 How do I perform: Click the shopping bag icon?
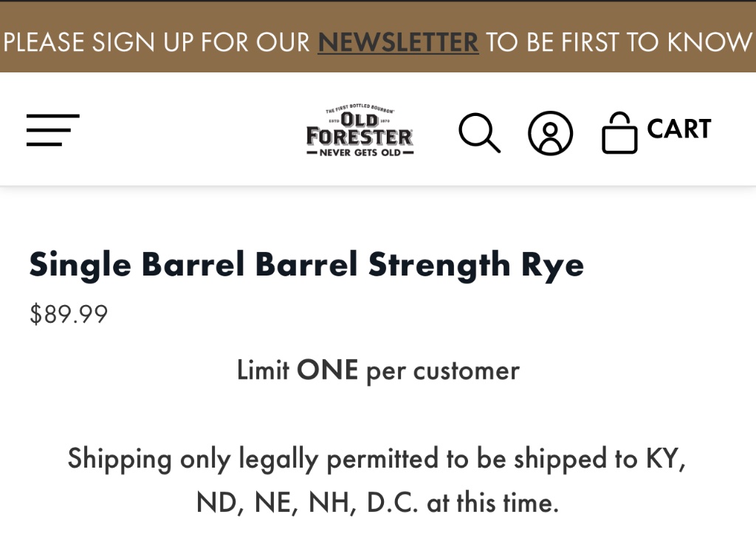(619, 133)
